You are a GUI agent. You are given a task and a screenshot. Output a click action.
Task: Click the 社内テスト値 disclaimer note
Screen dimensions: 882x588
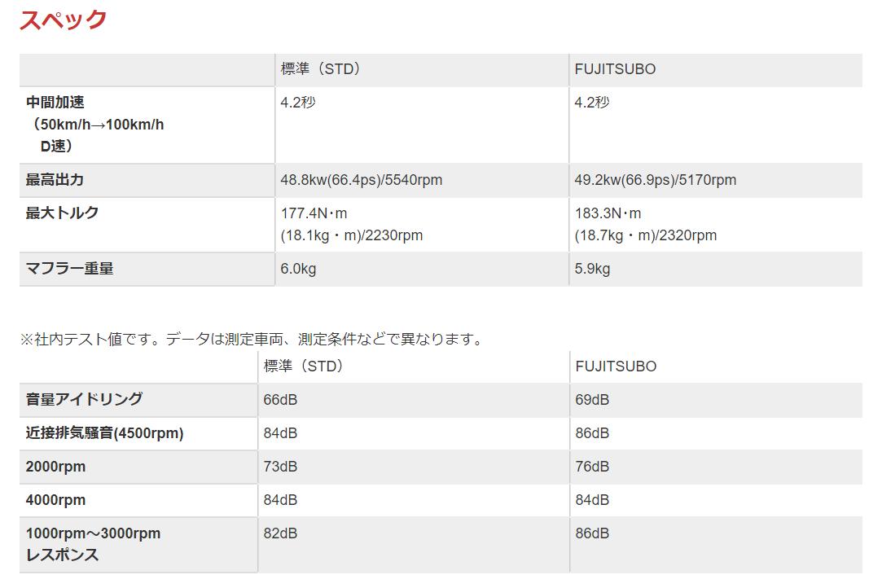(x=252, y=339)
